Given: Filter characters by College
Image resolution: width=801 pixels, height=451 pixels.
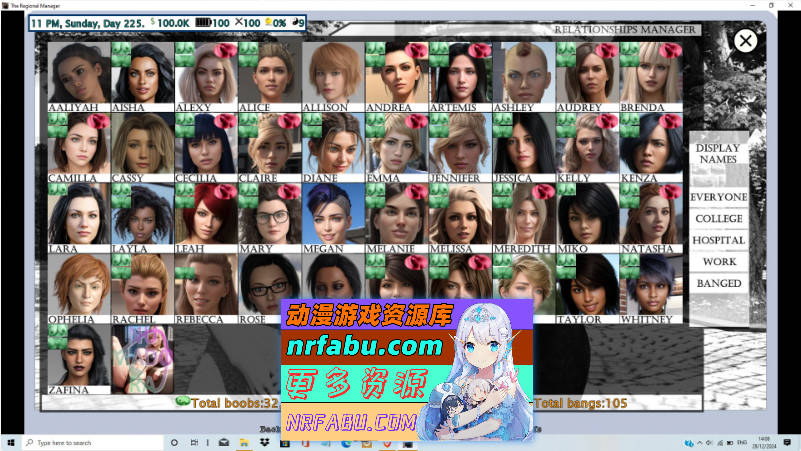Looking at the screenshot, I should (x=718, y=219).
